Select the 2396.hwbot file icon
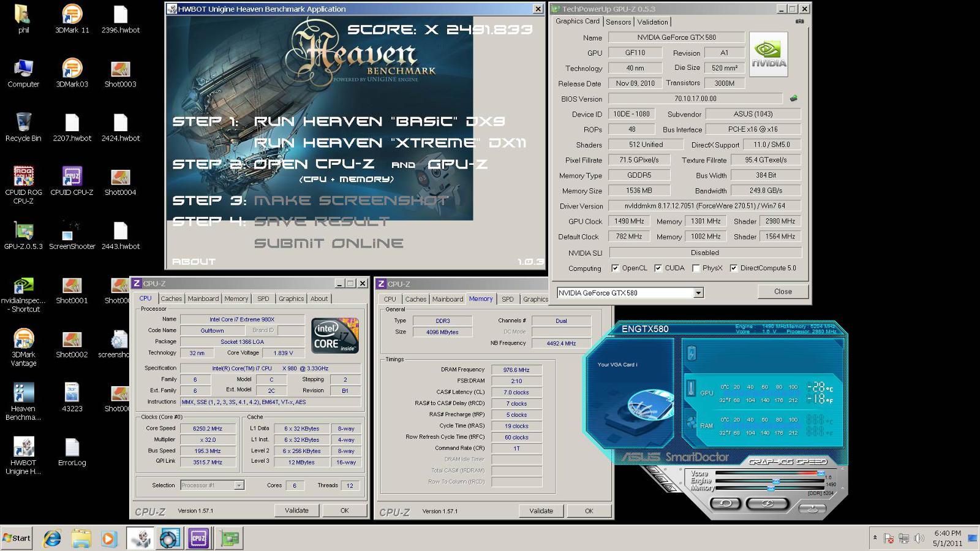 [x=120, y=18]
